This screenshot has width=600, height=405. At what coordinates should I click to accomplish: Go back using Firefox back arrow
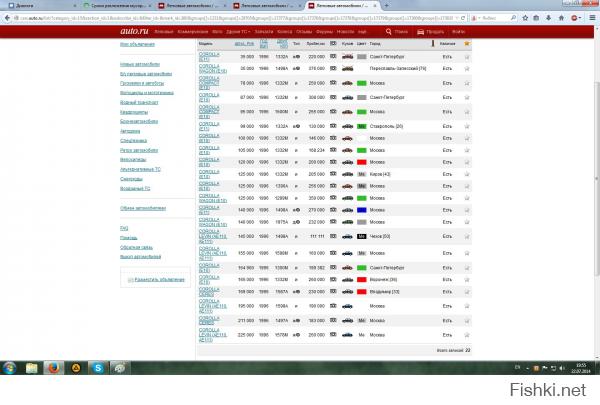[x=7, y=18]
